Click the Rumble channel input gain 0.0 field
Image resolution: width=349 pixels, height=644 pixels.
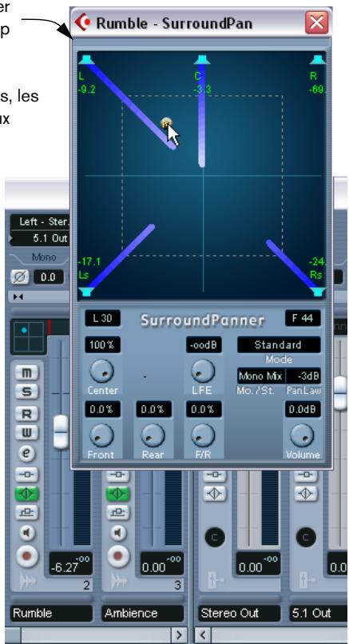tap(49, 277)
